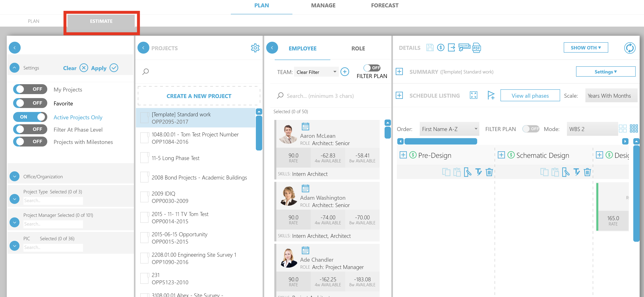This screenshot has width=644, height=297.
Task: Open the TEAM Clear Filter dropdown
Action: 316,72
